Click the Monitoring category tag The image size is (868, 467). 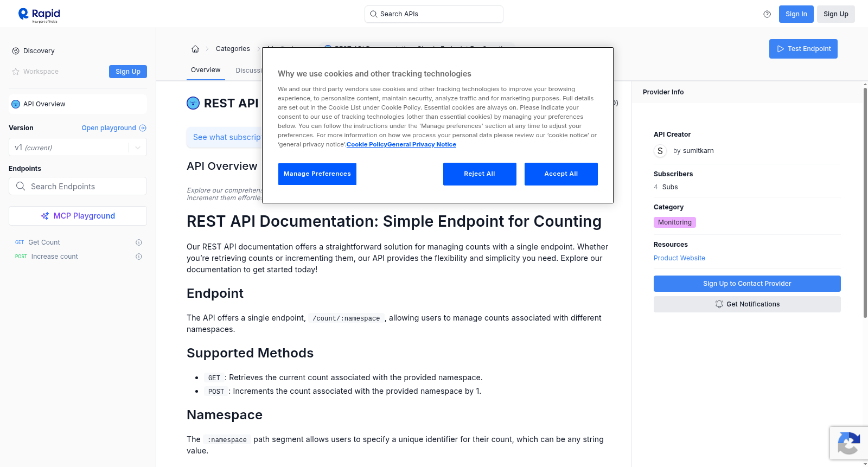[x=675, y=222]
